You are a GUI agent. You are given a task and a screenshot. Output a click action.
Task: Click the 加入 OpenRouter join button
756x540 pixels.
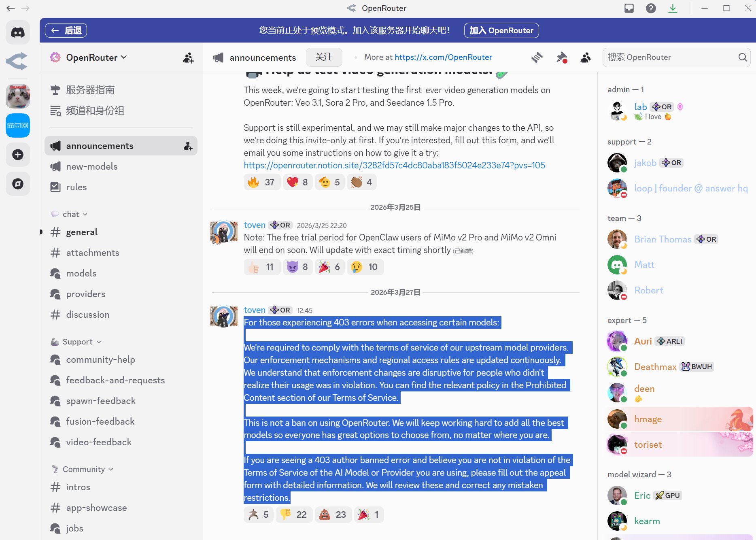tap(501, 30)
